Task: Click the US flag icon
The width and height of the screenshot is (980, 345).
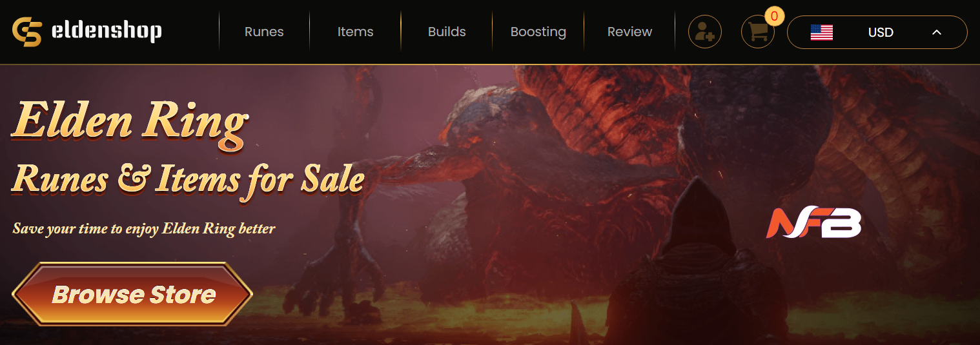Action: (x=821, y=32)
